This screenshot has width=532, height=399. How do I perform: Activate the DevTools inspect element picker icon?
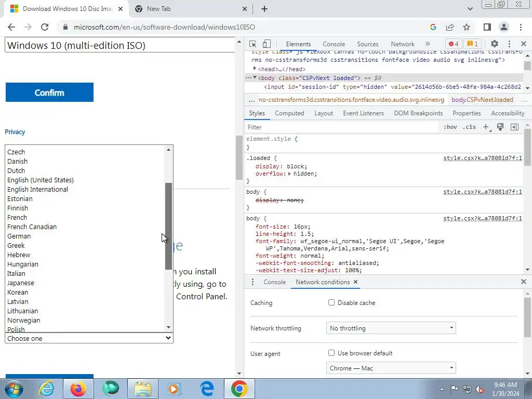click(x=252, y=44)
